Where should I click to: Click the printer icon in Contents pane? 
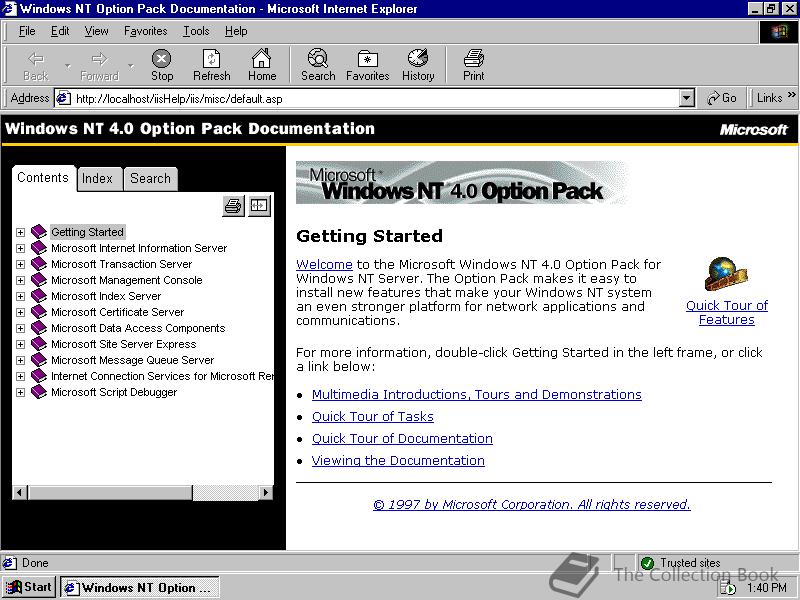(x=233, y=206)
